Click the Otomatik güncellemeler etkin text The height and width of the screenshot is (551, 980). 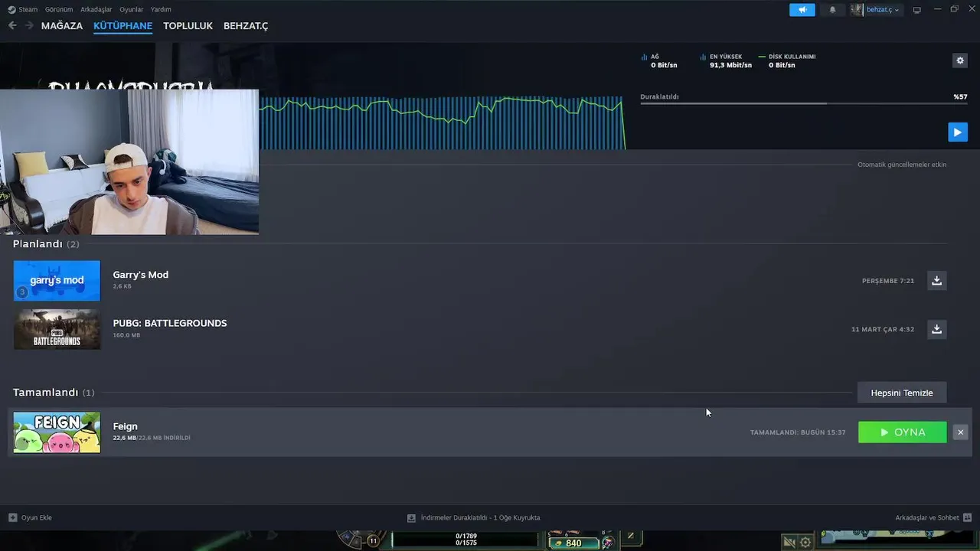click(902, 165)
